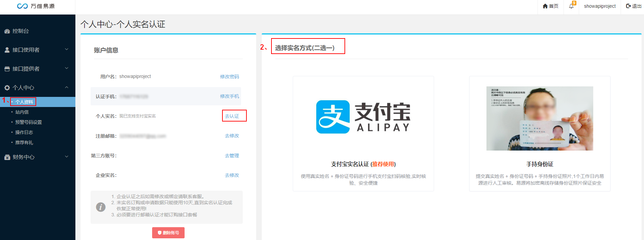Open 站内信 in the sidebar
This screenshot has width=644, height=240.
point(22,112)
